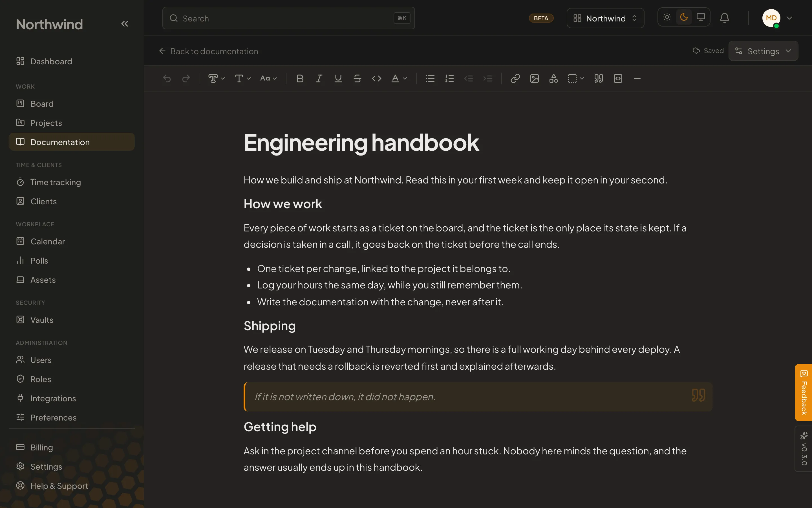The image size is (812, 508).
Task: Click the Roles shield icon
Action: pyautogui.click(x=20, y=379)
